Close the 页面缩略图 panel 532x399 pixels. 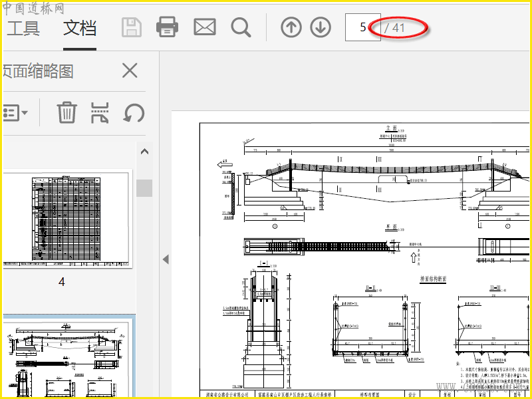point(130,70)
